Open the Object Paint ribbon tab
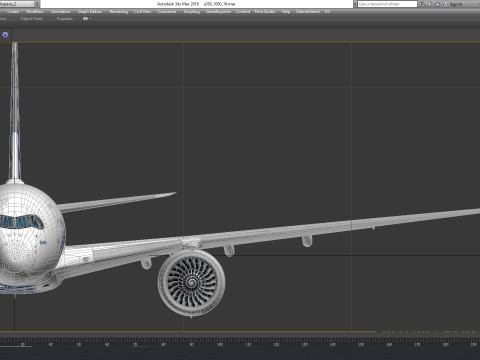Image resolution: width=480 pixels, height=360 pixels. click(x=32, y=19)
